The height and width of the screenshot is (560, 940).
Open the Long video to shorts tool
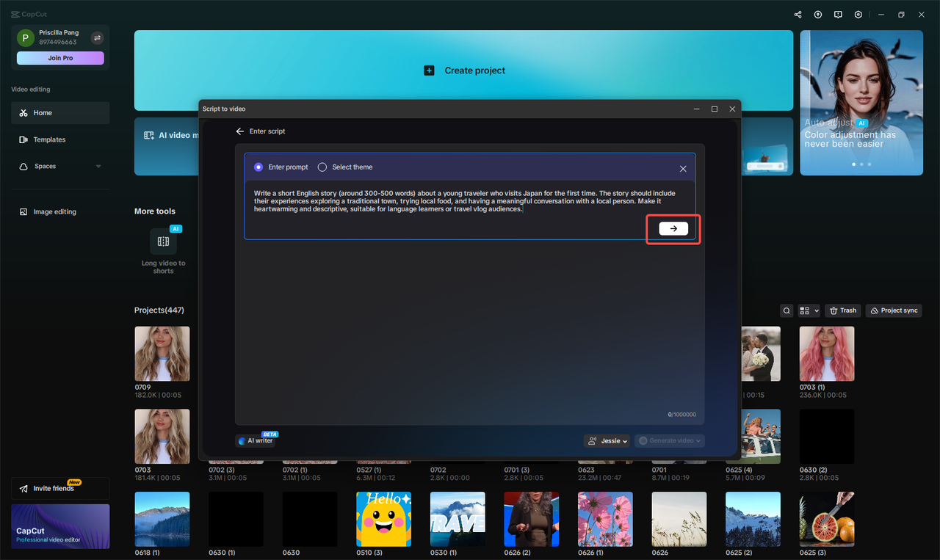point(163,251)
